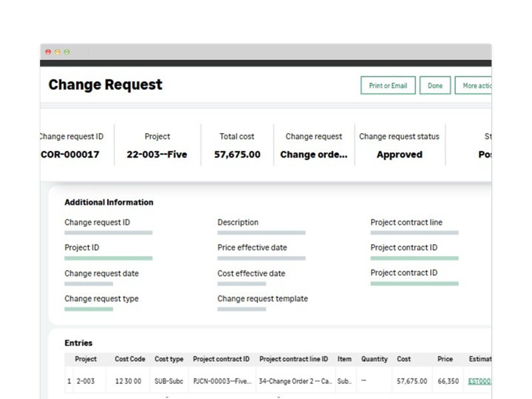
Task: Click the Project contract line field label
Action: 406,222
